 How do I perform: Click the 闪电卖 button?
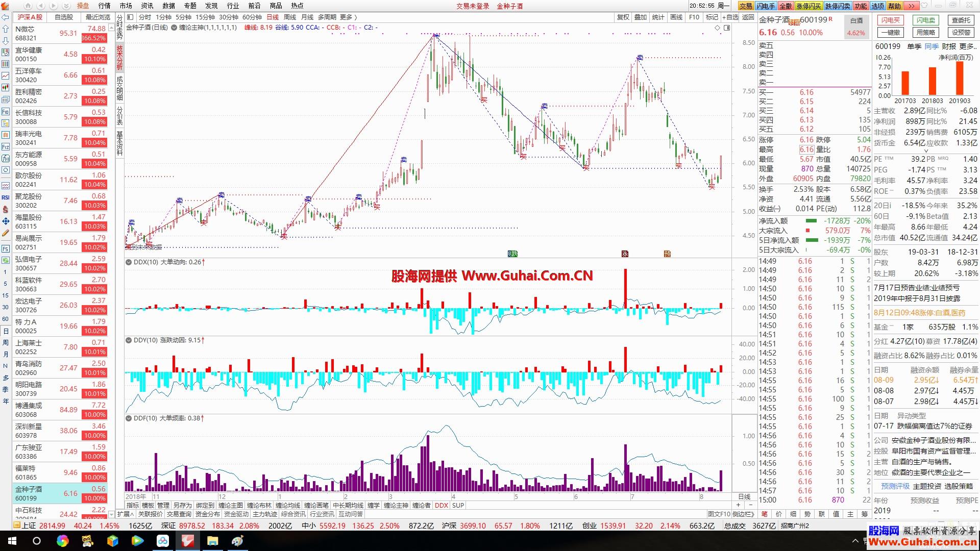coord(926,20)
